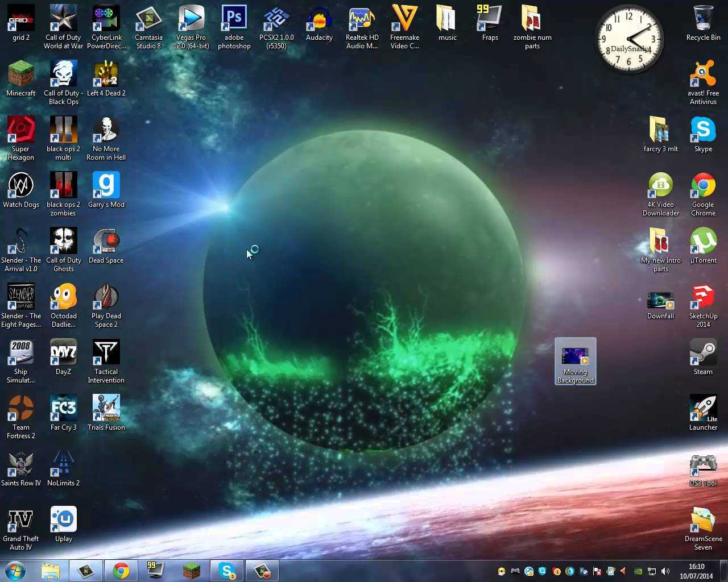Viewport: 728px width, 582px height.
Task: Select Saints Row IV shortcut
Action: pos(21,469)
